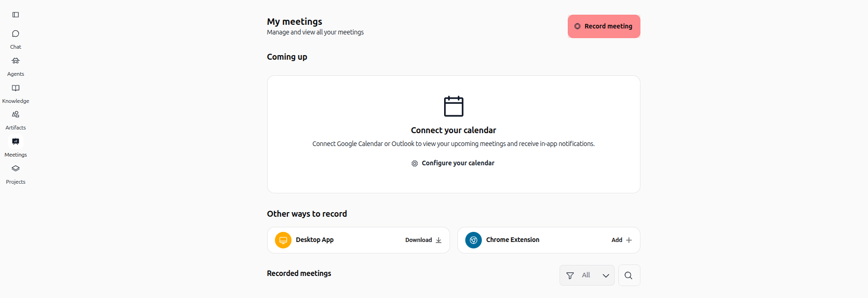Click the blue Chrome Extension icon
Image resolution: width=868 pixels, height=298 pixels.
point(474,240)
